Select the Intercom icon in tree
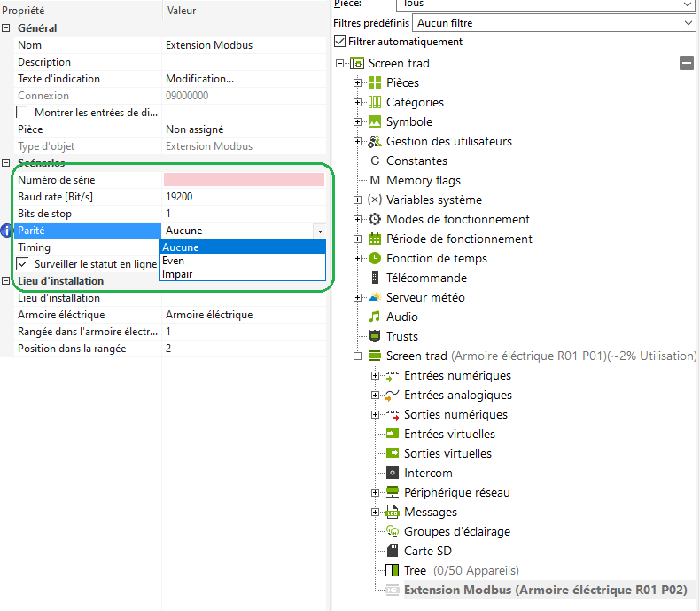Viewport: 700px width, 611px height. [393, 473]
